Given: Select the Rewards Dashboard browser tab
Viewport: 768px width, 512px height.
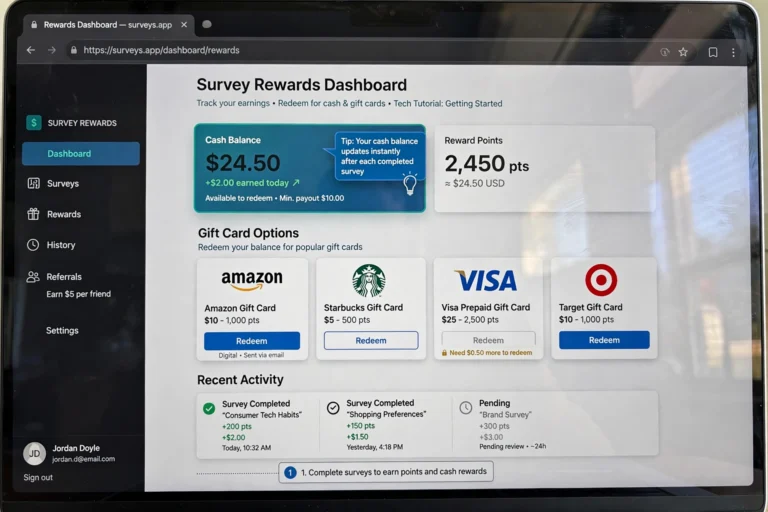Looking at the screenshot, I should coord(108,24).
